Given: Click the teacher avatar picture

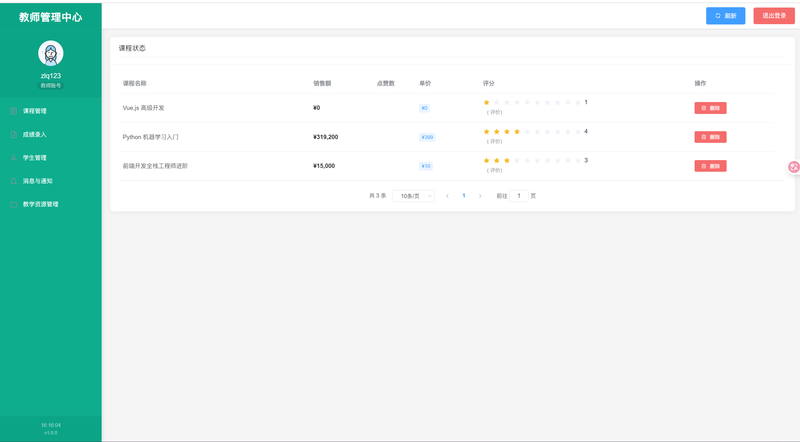Looking at the screenshot, I should (x=51, y=53).
